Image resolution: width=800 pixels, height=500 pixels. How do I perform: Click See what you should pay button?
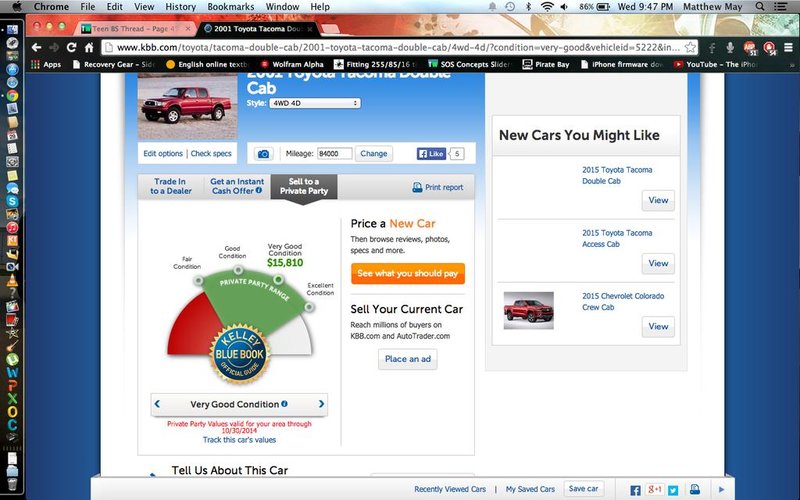coord(408,273)
